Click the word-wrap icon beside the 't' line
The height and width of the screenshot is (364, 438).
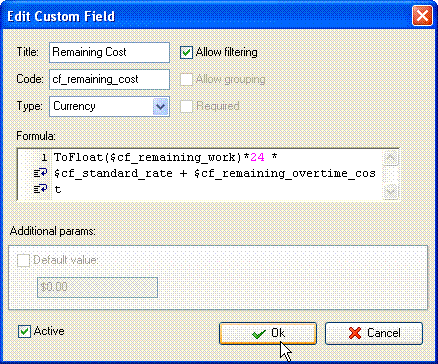40,189
